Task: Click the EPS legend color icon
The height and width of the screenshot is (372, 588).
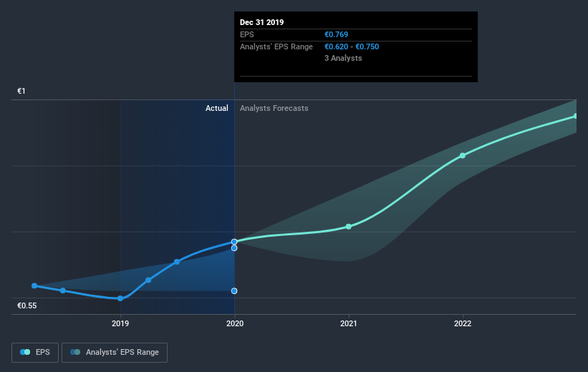Action: pos(25,352)
